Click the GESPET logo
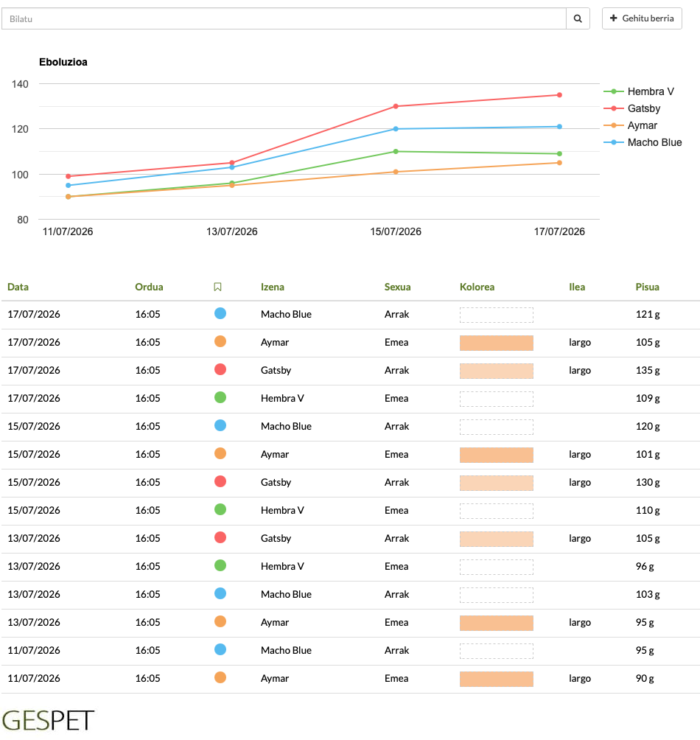 48,720
